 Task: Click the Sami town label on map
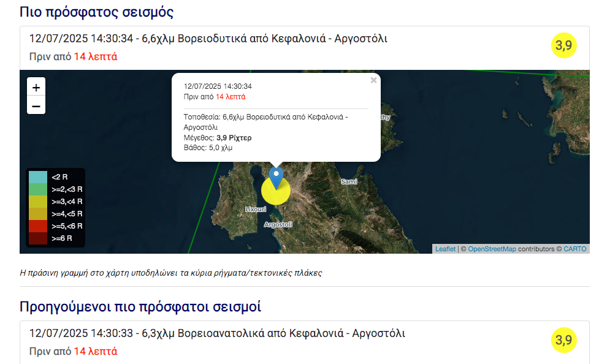coord(348,182)
